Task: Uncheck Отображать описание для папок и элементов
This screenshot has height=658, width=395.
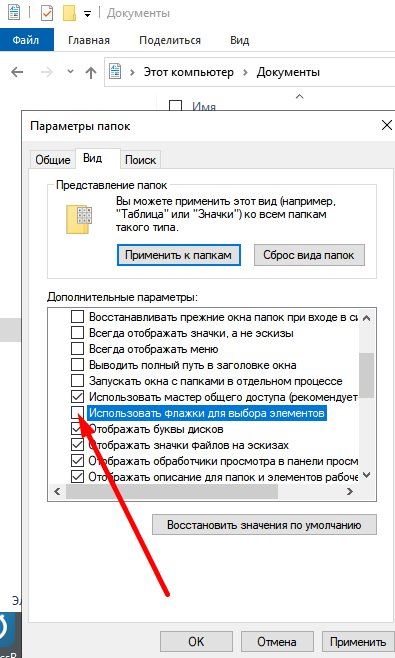Action: 77,476
